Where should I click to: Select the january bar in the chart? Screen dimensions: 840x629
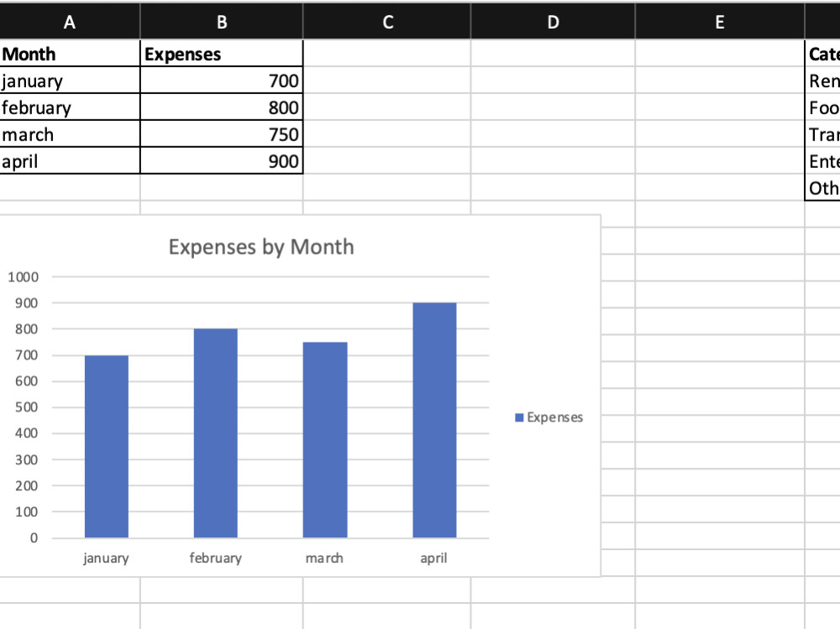107,446
